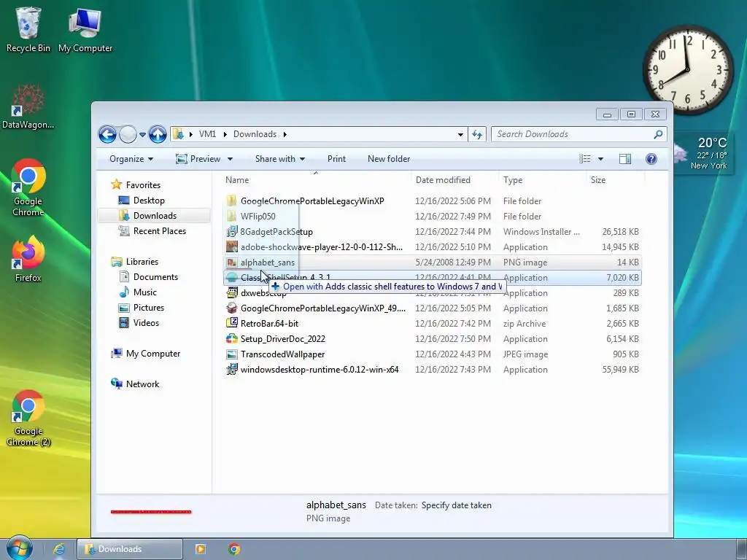Open the Recycle Bin desktop icon
The height and width of the screenshot is (560, 747).
click(x=28, y=28)
